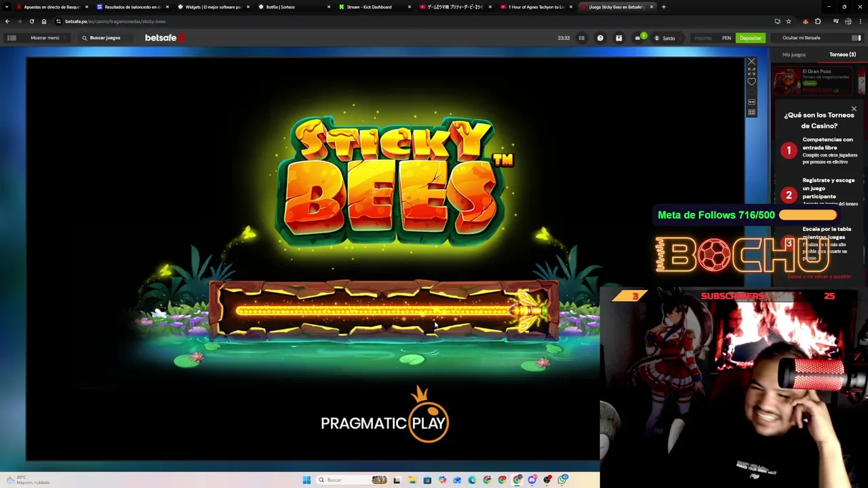Open Microsoft Store from the taskbar
The height and width of the screenshot is (488, 868).
(427, 480)
